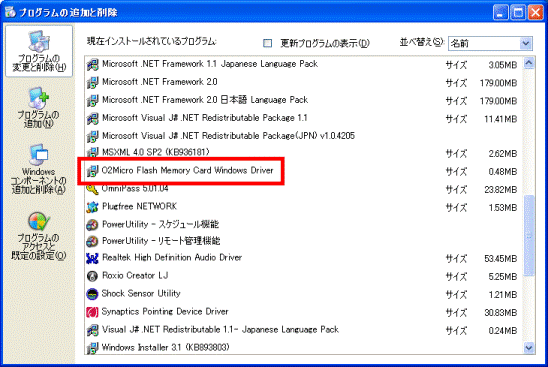Click O2Micro Flash Memory Card Driver icon

(x=92, y=171)
